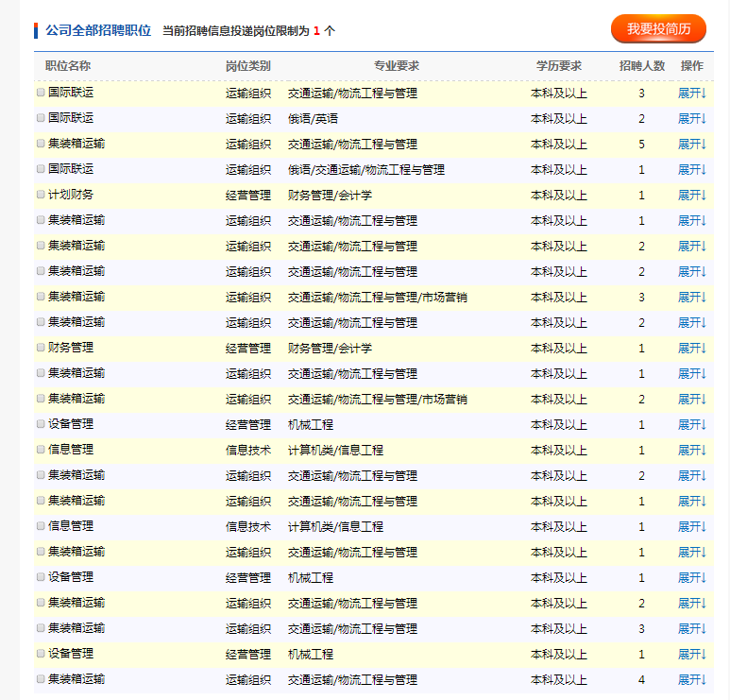Expand details for the 计划财务 row
Image resolution: width=730 pixels, height=700 pixels.
691,196
